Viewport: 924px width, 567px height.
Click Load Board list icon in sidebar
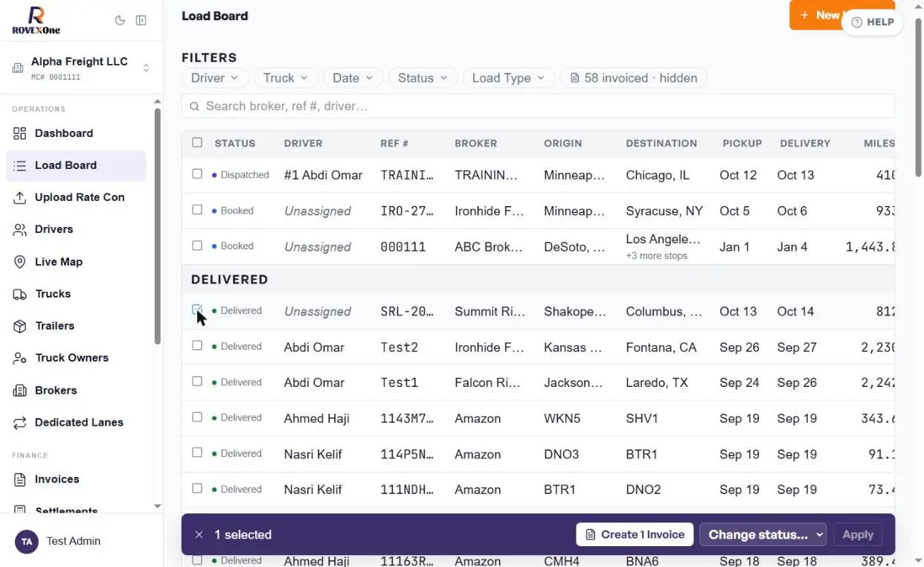click(x=20, y=165)
